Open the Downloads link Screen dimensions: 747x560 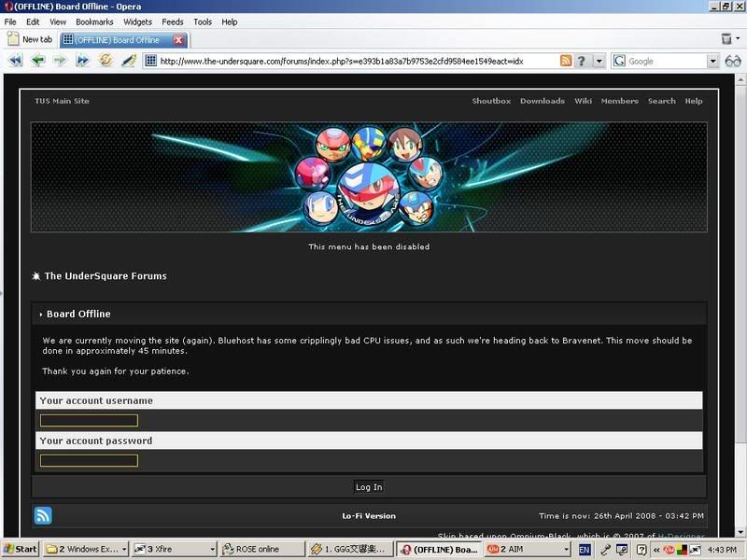pos(543,101)
